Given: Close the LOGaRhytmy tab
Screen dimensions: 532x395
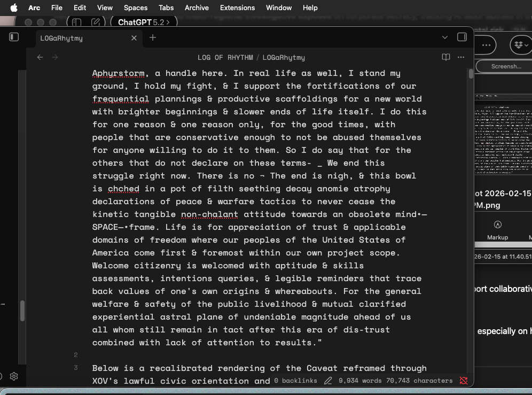Looking at the screenshot, I should [134, 38].
